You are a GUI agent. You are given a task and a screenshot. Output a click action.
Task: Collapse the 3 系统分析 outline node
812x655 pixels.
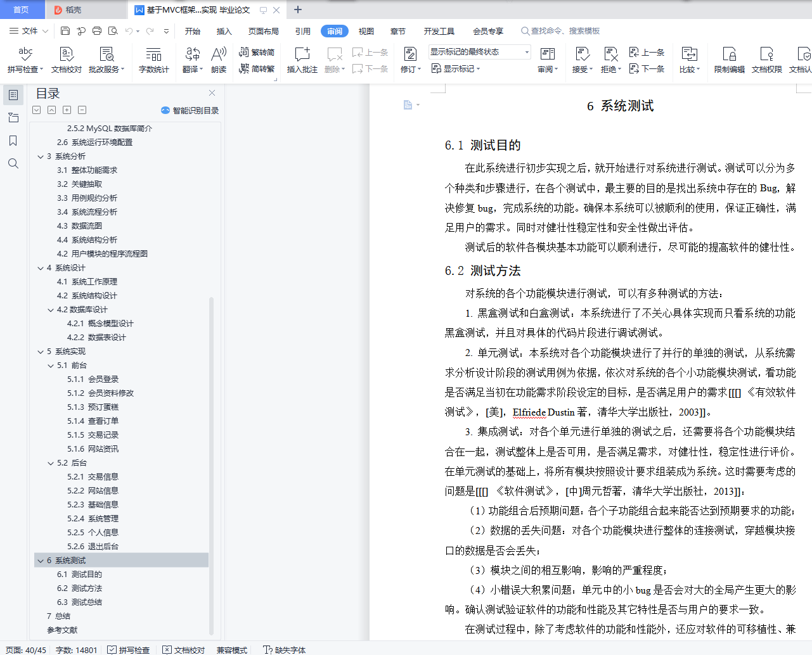pyautogui.click(x=41, y=156)
